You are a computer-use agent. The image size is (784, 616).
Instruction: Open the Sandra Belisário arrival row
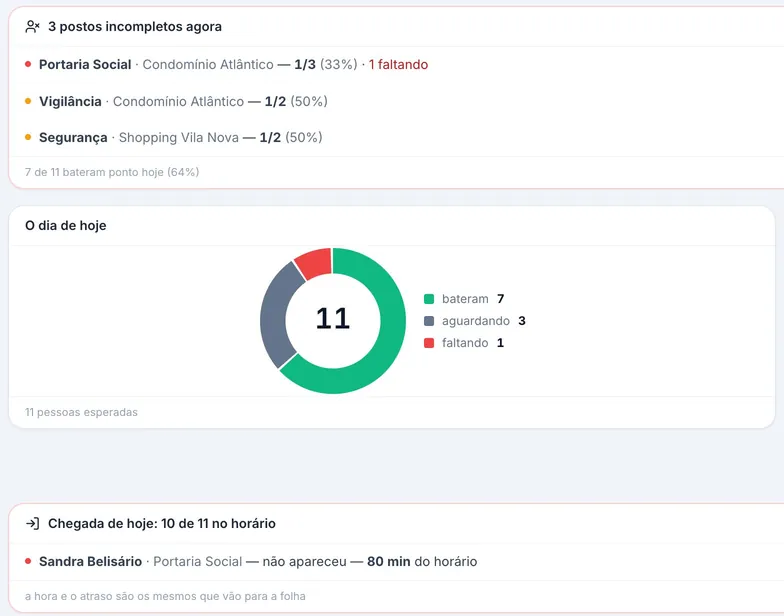tap(396, 562)
